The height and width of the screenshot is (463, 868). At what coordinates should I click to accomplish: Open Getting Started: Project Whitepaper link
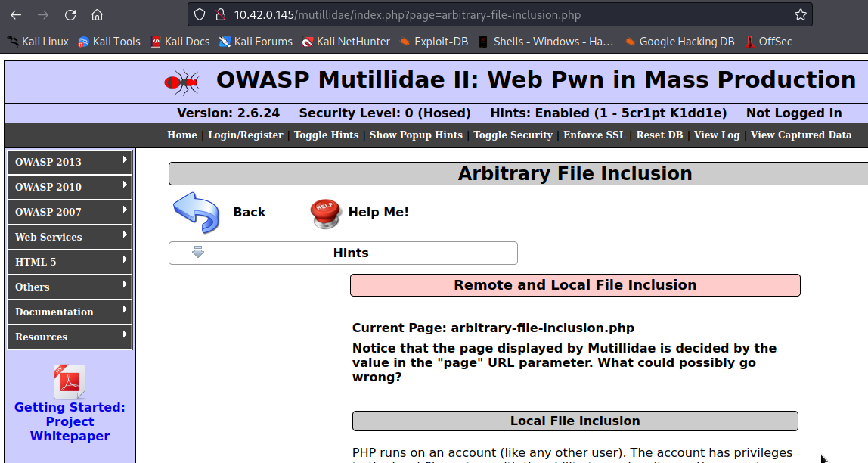click(70, 421)
